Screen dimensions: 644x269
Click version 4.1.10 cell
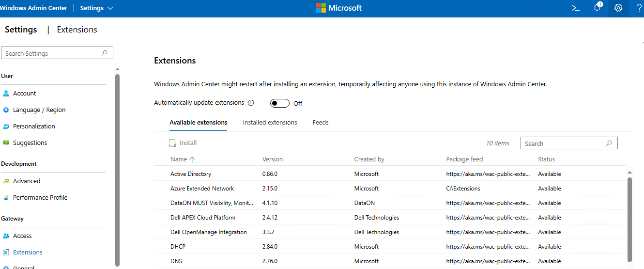pyautogui.click(x=270, y=203)
